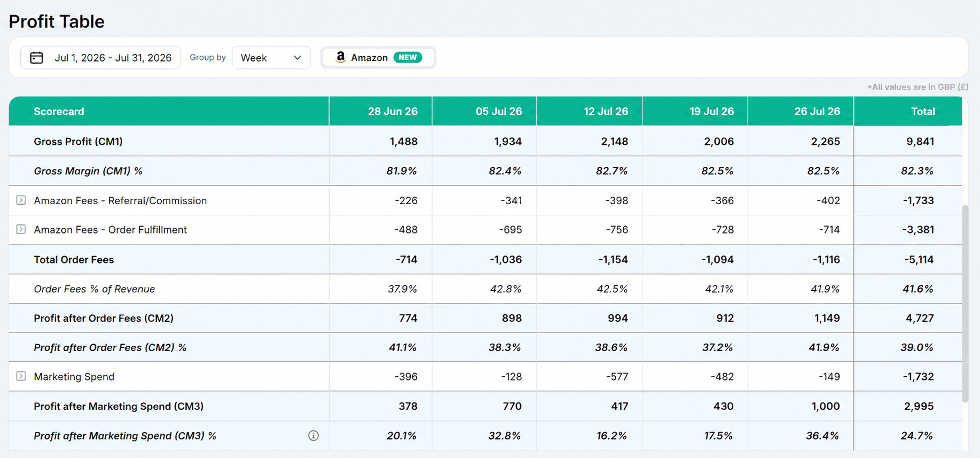Click Marketing Spend value -577
This screenshot has height=458, width=980.
tap(617, 377)
